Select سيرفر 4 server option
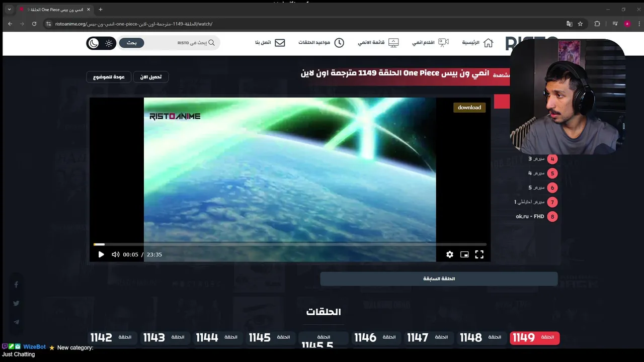 click(x=542, y=173)
